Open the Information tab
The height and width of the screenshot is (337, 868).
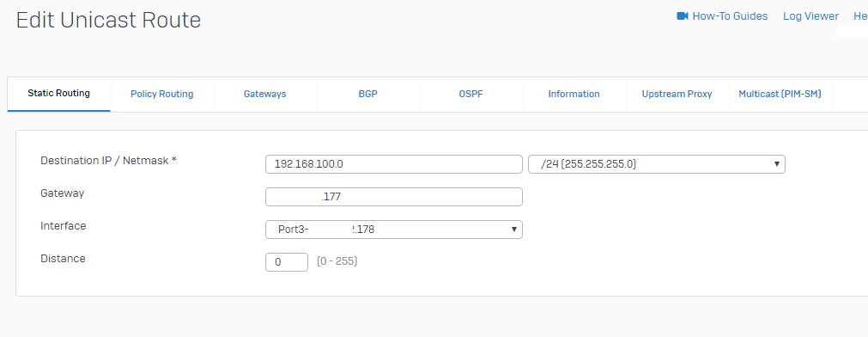coord(574,95)
